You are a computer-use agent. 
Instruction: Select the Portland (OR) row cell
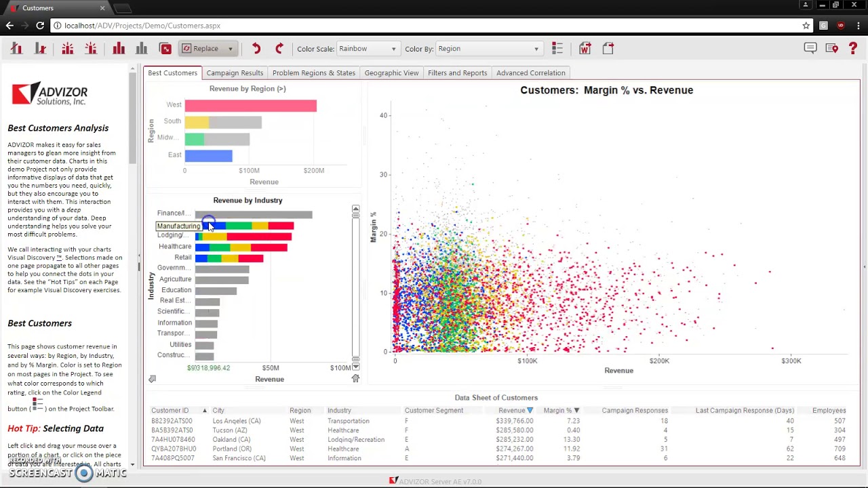232,449
